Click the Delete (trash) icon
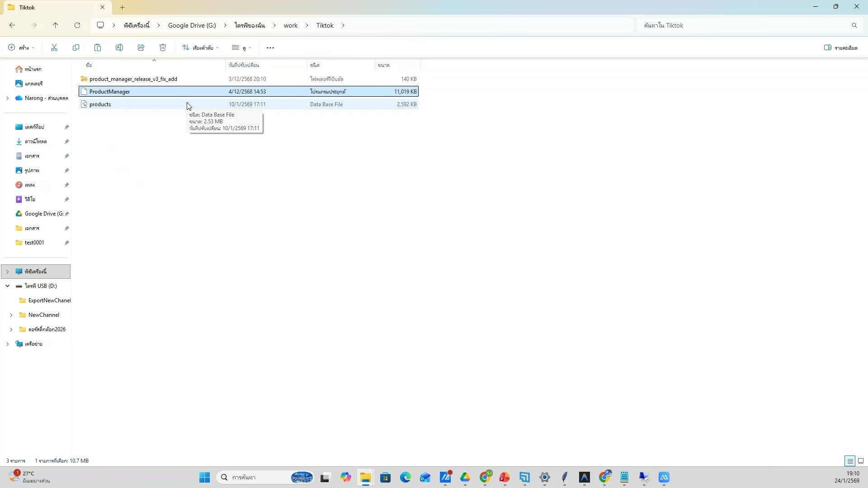 click(163, 47)
